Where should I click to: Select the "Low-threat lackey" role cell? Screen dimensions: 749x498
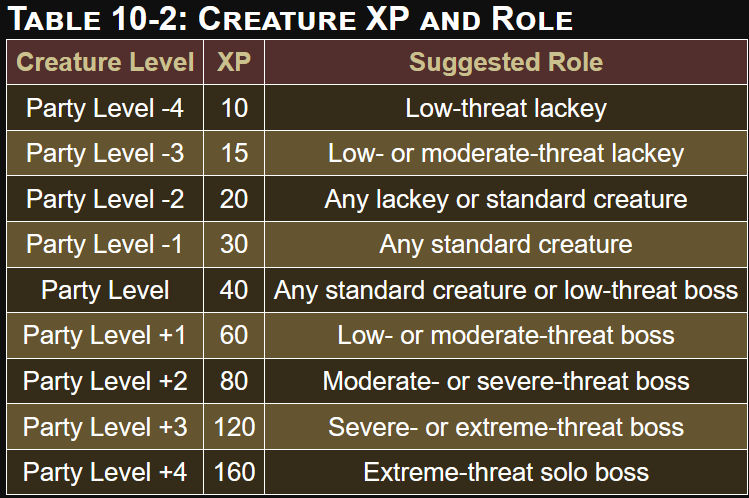(506, 108)
